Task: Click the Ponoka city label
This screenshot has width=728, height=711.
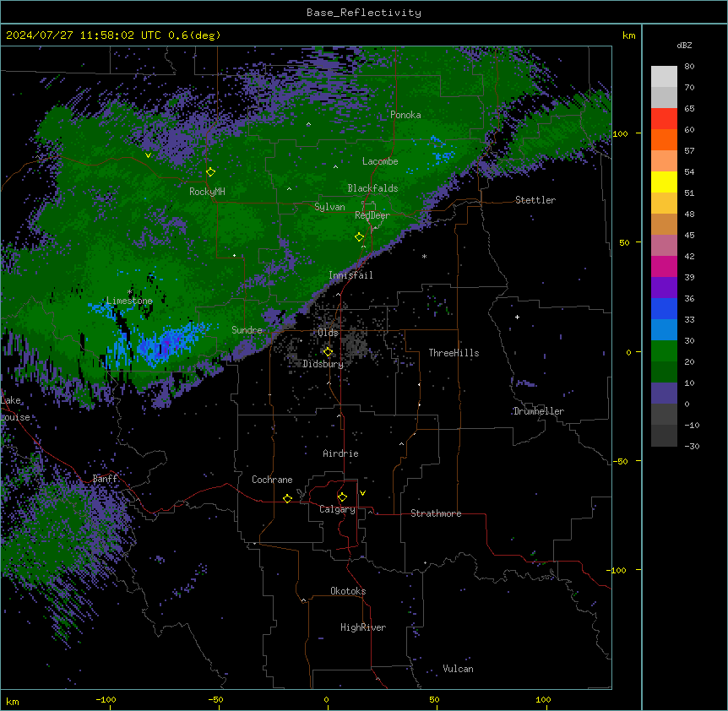Action: click(405, 115)
